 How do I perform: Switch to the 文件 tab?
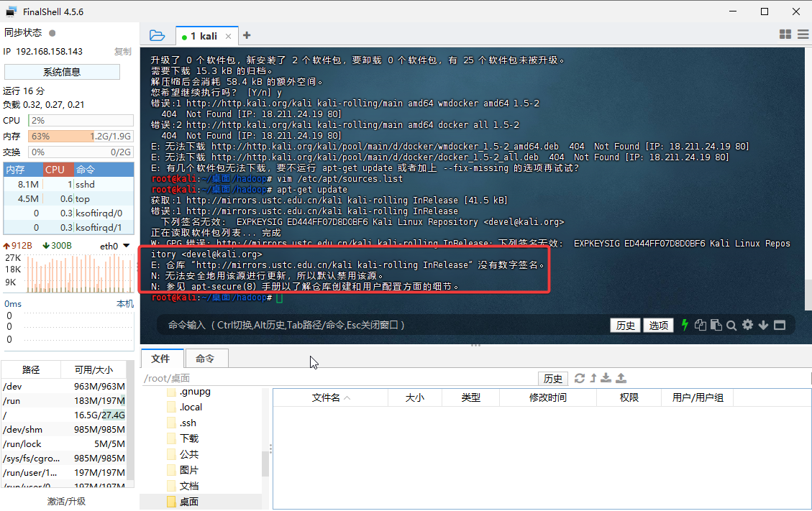162,358
